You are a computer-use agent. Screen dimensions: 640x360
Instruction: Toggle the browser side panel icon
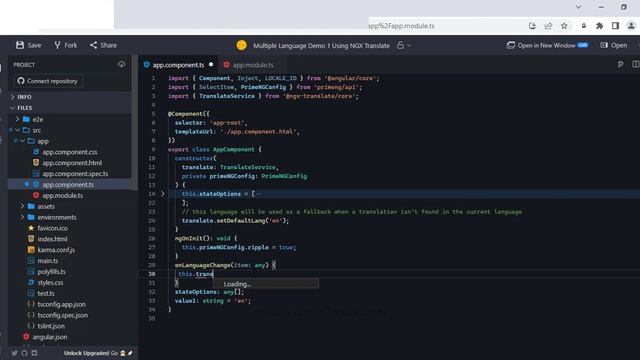616,26
